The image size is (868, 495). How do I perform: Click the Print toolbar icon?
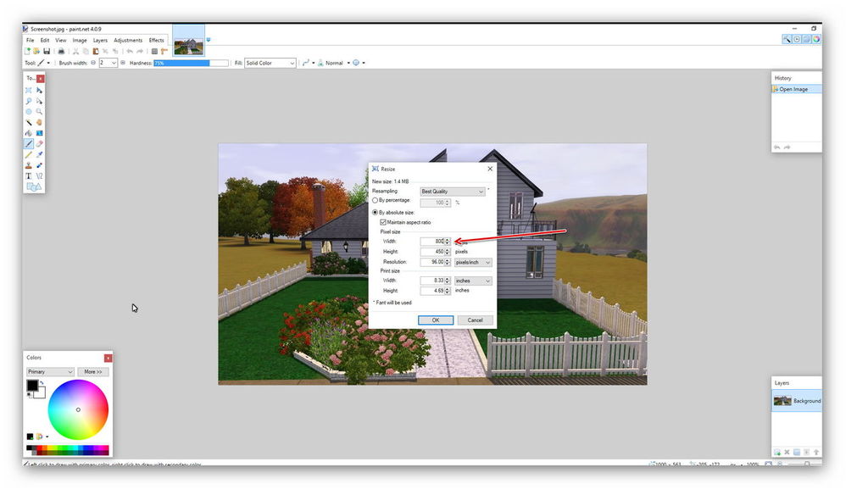[x=61, y=51]
